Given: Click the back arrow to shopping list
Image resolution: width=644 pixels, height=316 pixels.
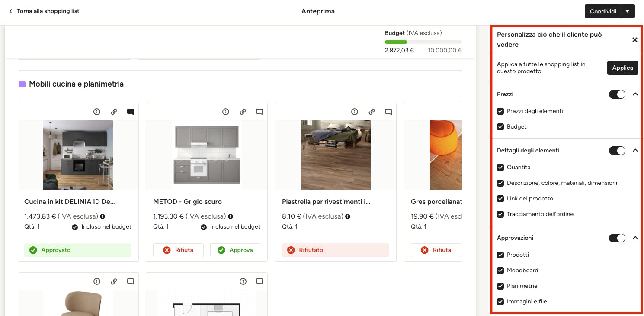Looking at the screenshot, I should pyautogui.click(x=11, y=11).
